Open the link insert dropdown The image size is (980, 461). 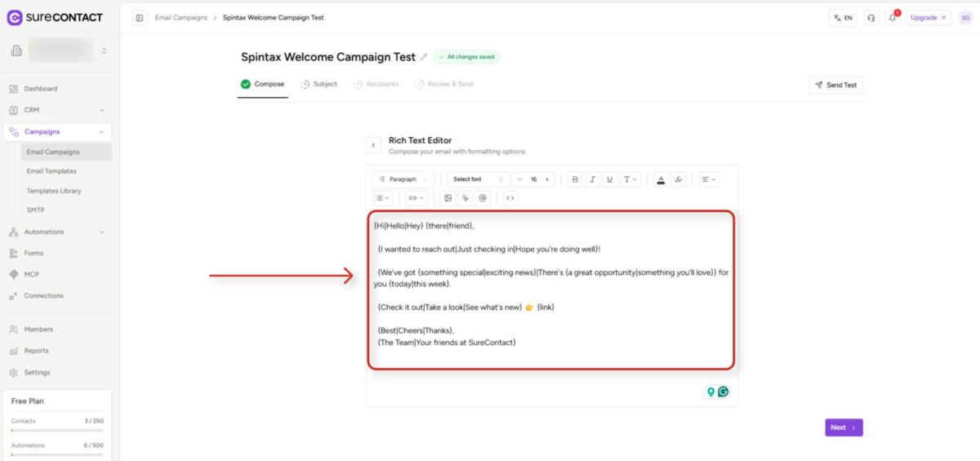417,197
